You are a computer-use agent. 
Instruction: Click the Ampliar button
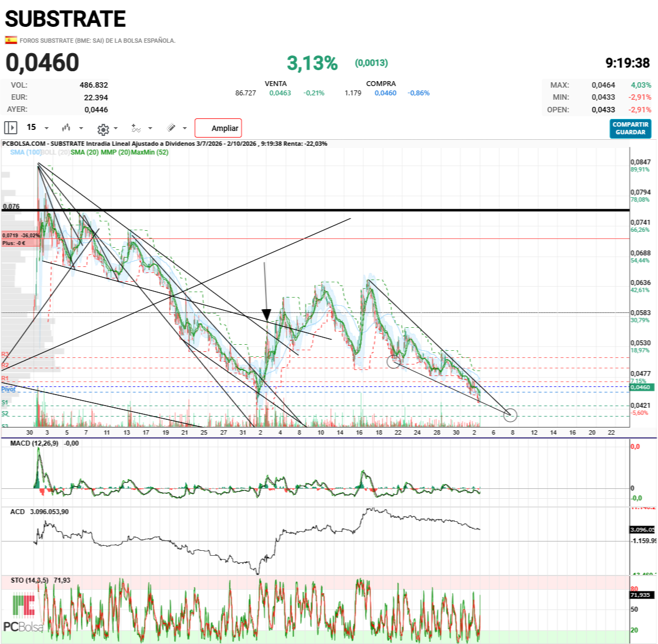tap(218, 128)
